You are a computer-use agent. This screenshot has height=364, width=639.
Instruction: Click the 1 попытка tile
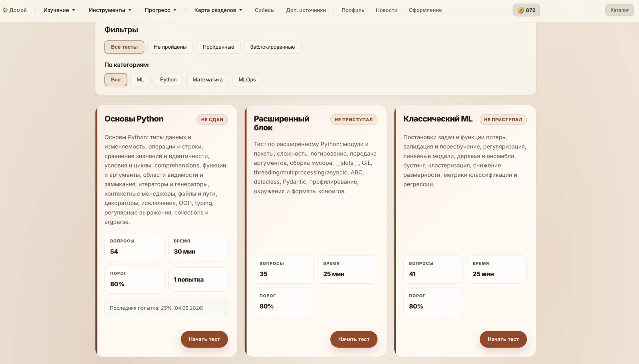[x=198, y=279]
